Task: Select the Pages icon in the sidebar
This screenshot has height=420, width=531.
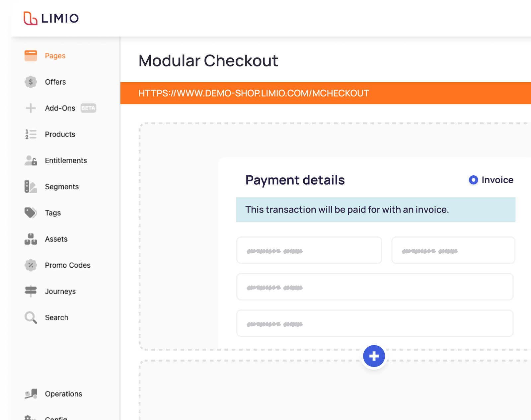Action: pyautogui.click(x=31, y=55)
